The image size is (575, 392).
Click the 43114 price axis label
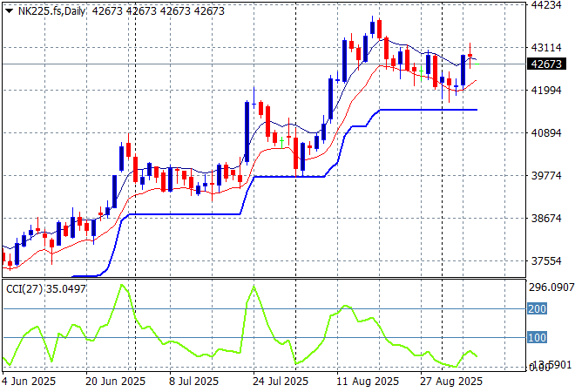coord(546,48)
